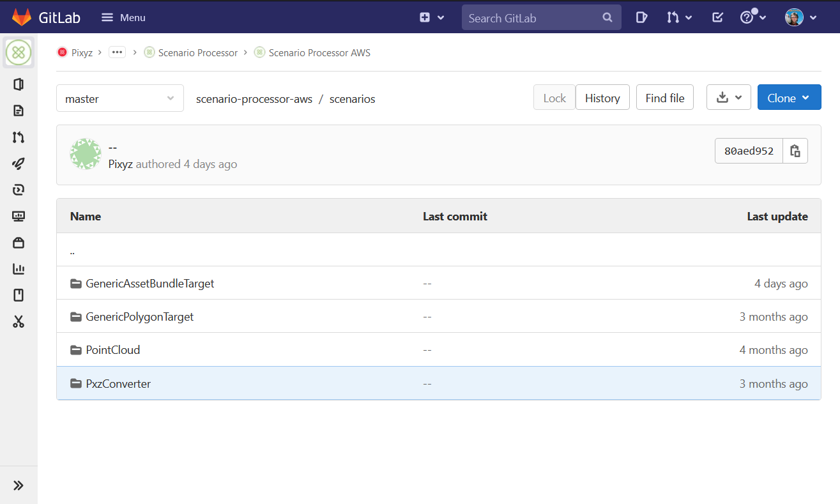
Task: Open the download source dropdown
Action: tap(729, 98)
